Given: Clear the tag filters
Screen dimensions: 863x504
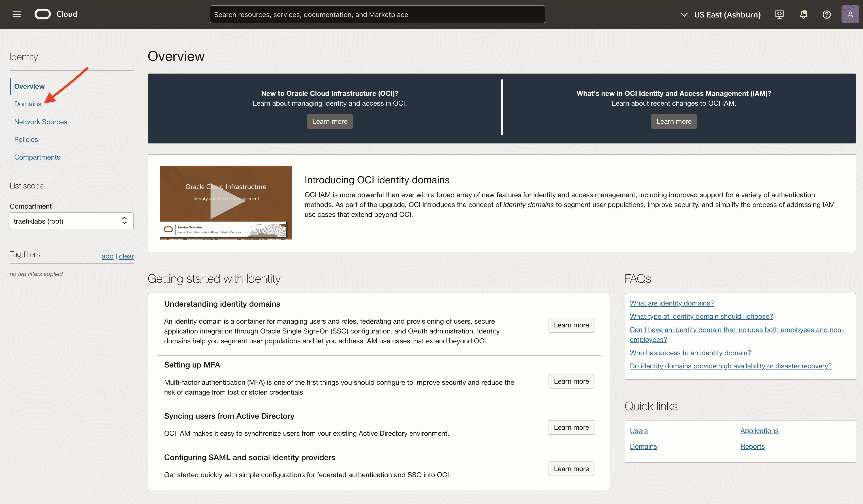Looking at the screenshot, I should (x=126, y=256).
